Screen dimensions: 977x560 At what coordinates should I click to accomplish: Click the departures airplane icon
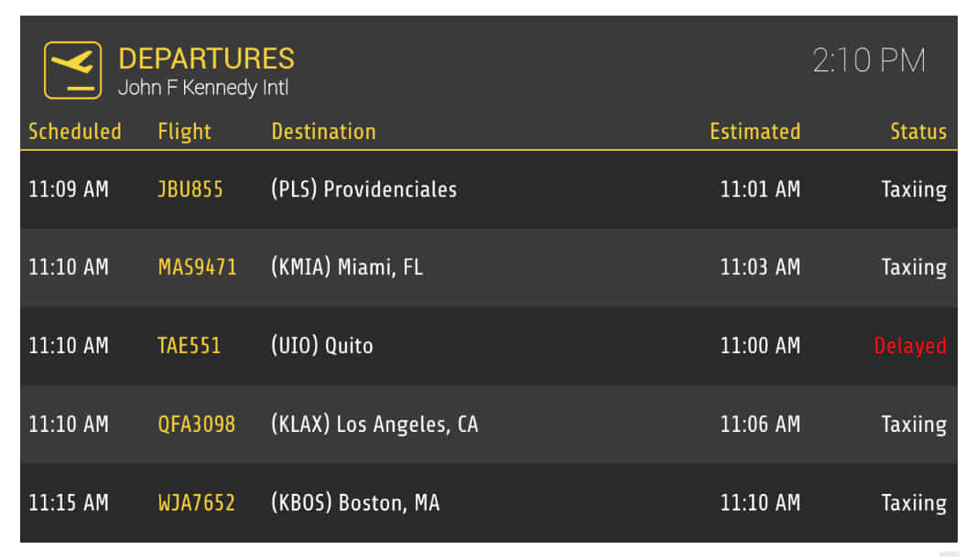[73, 70]
